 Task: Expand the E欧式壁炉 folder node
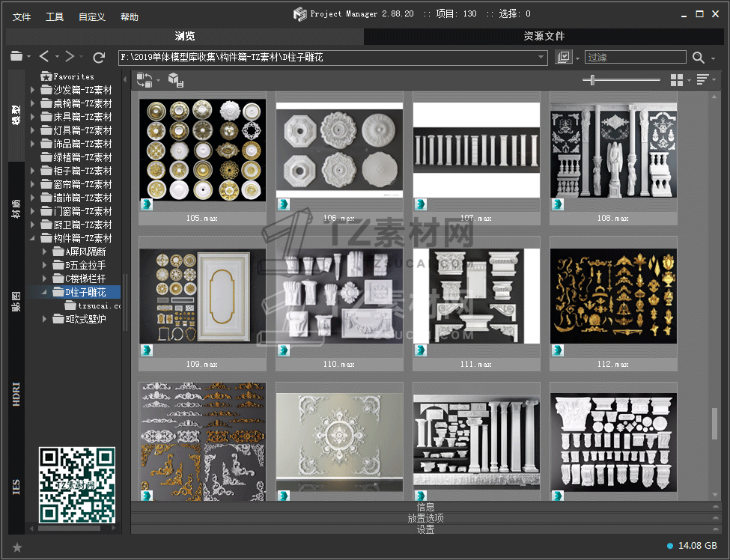coord(44,319)
